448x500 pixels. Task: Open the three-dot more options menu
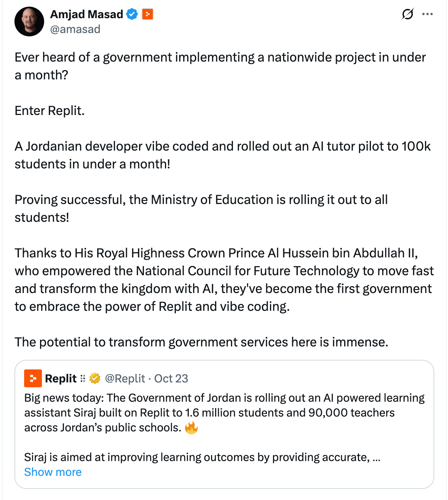427,14
